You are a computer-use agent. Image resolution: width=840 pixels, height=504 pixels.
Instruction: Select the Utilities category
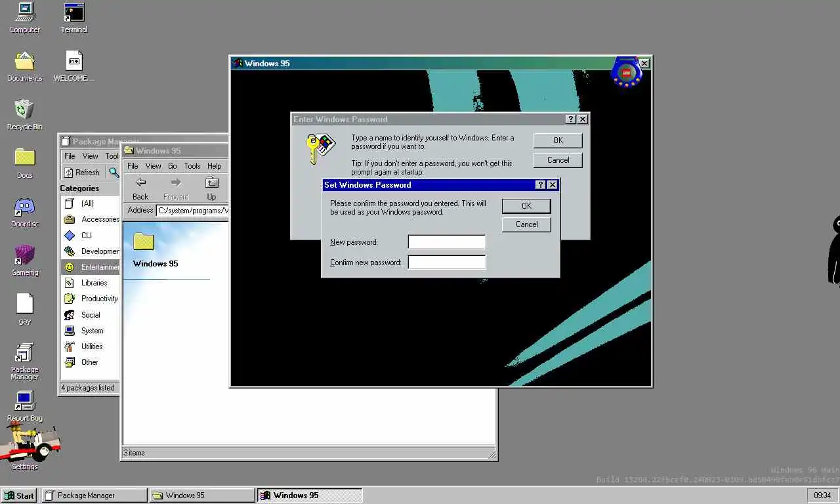pos(90,346)
